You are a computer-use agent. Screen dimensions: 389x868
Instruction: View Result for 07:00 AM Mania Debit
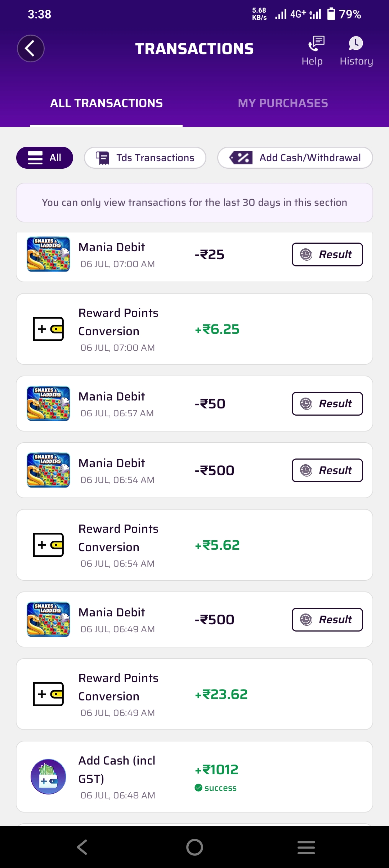click(x=327, y=254)
